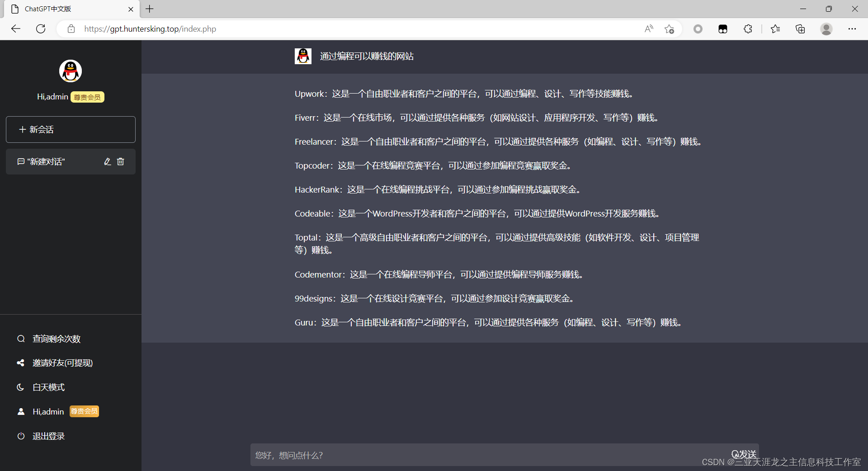Click the question text 通过编程可以赚钱的网站
Image resolution: width=868 pixels, height=471 pixels.
pyautogui.click(x=367, y=56)
